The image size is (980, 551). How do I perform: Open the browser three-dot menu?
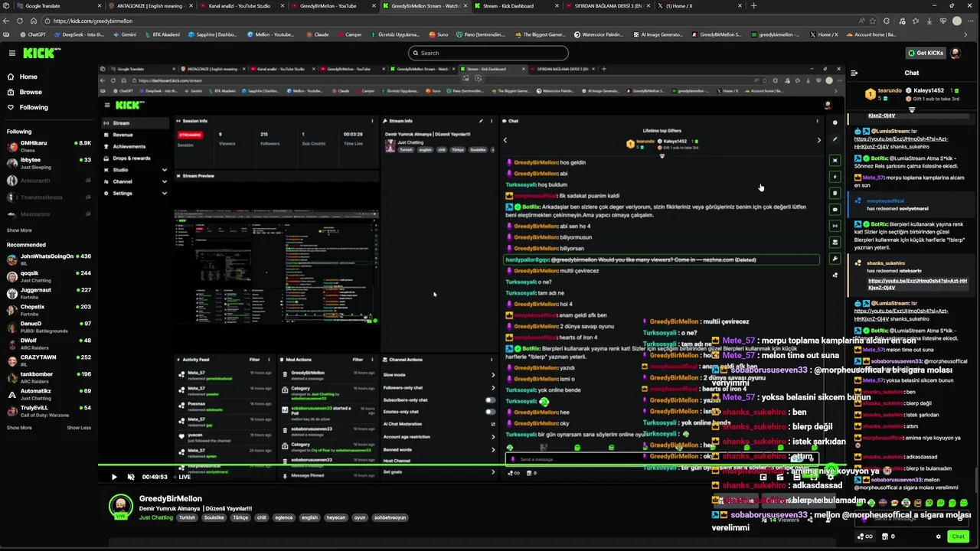click(x=972, y=21)
